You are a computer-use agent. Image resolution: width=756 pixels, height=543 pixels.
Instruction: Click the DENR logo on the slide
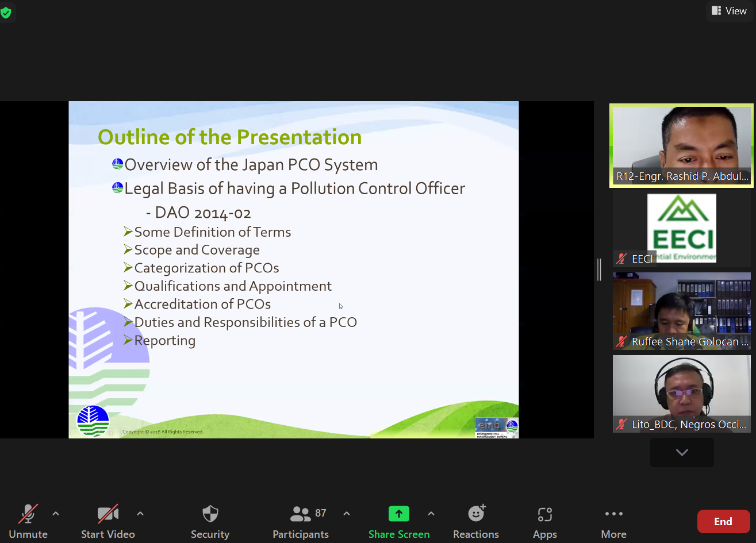click(93, 421)
